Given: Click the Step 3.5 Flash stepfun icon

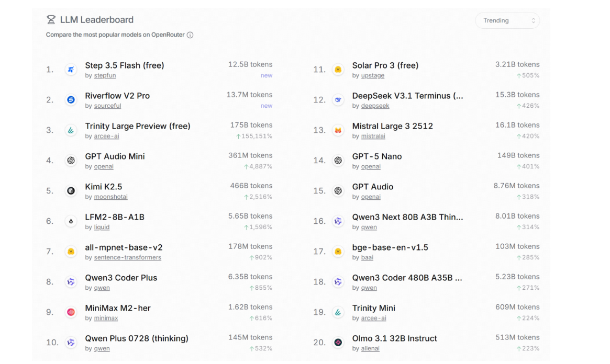Looking at the screenshot, I should 71,70.
